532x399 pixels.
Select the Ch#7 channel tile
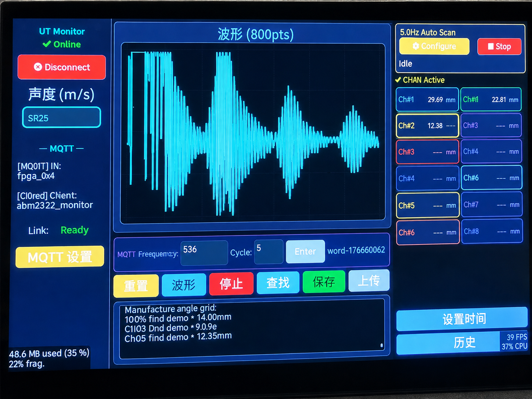point(492,205)
